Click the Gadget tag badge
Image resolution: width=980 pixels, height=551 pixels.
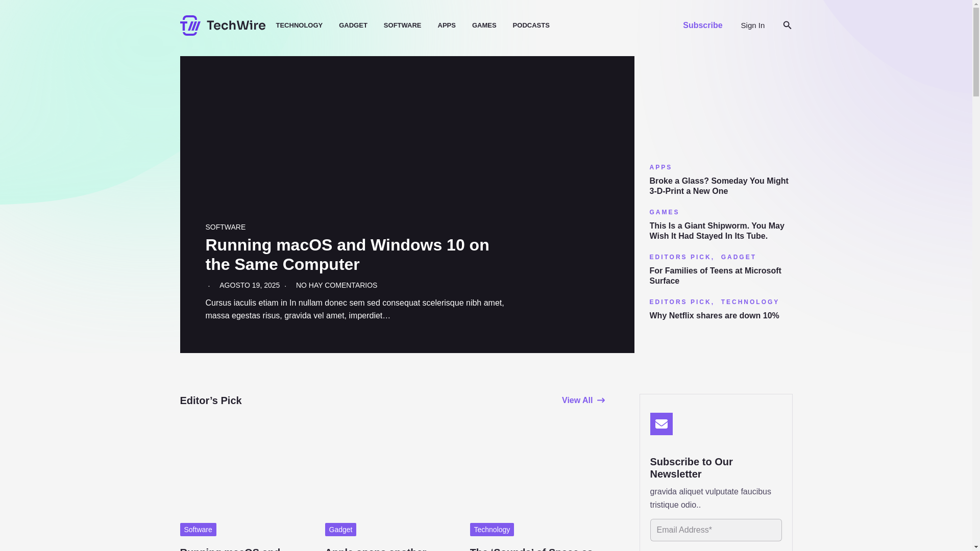tap(340, 530)
